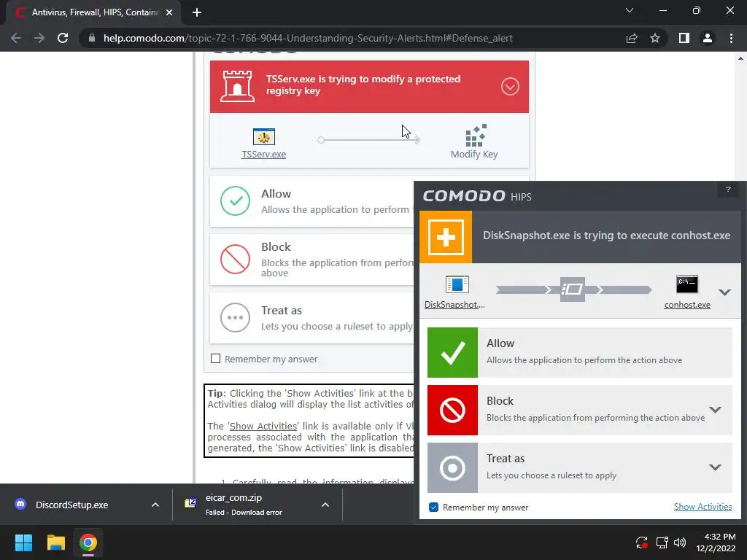This screenshot has height=560, width=747.
Task: Open network status icon in system tray
Action: (662, 542)
